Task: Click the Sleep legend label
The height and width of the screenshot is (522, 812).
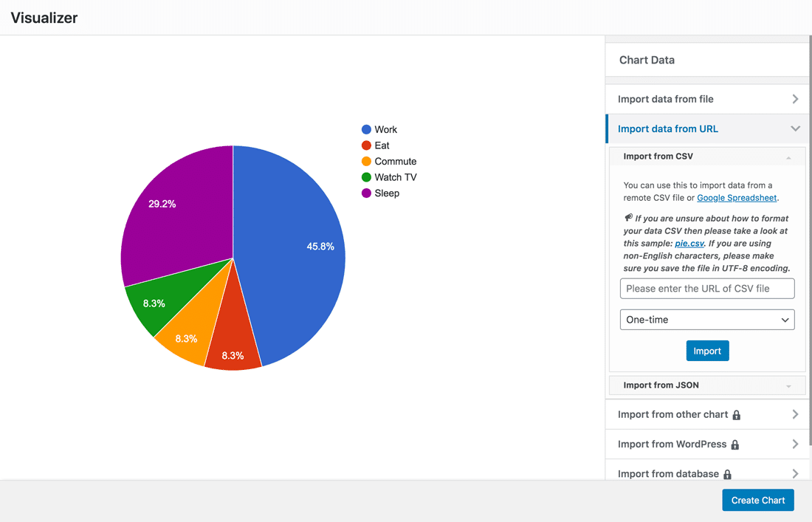Action: click(x=387, y=193)
